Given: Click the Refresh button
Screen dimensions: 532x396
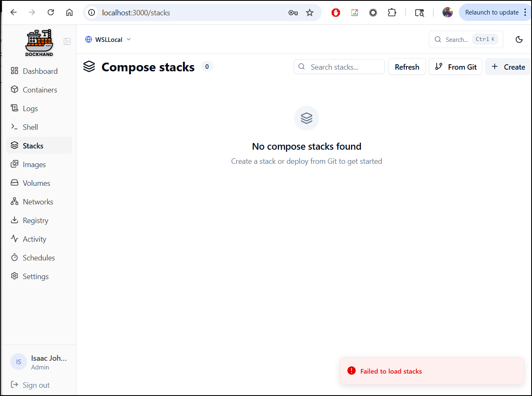Looking at the screenshot, I should (406, 67).
